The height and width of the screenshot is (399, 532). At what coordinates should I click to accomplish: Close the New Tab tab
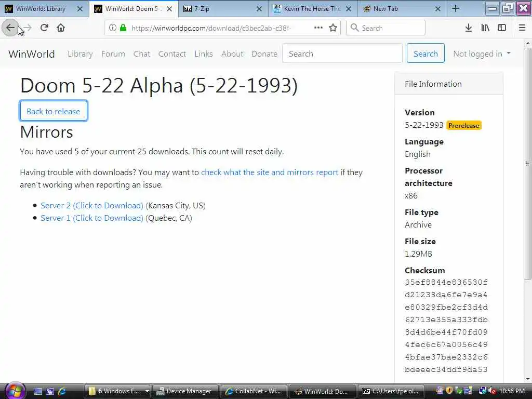tap(438, 9)
